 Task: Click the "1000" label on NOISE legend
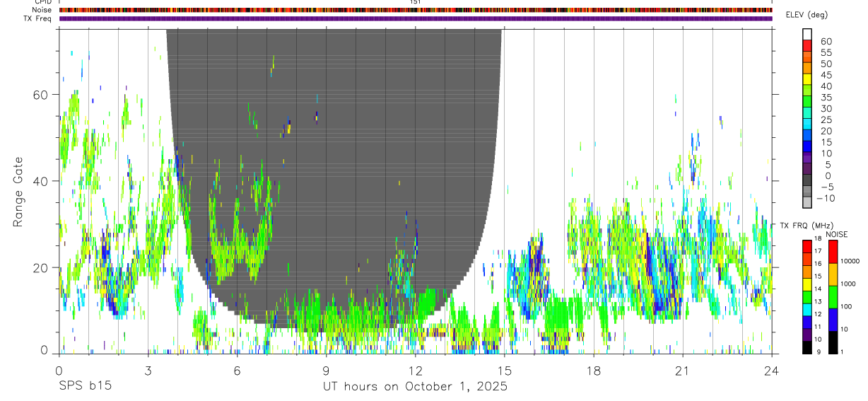(x=848, y=284)
